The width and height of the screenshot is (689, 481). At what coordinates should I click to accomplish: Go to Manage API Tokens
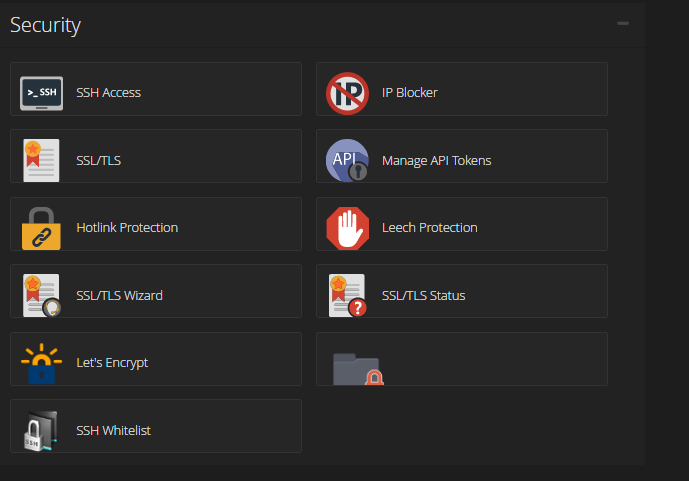pyautogui.click(x=436, y=160)
